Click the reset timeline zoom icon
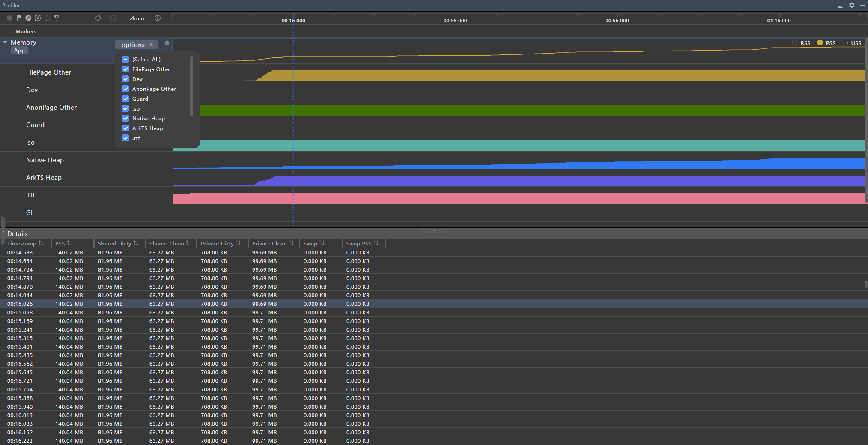Viewport: 868px width, 445px height. [98, 18]
